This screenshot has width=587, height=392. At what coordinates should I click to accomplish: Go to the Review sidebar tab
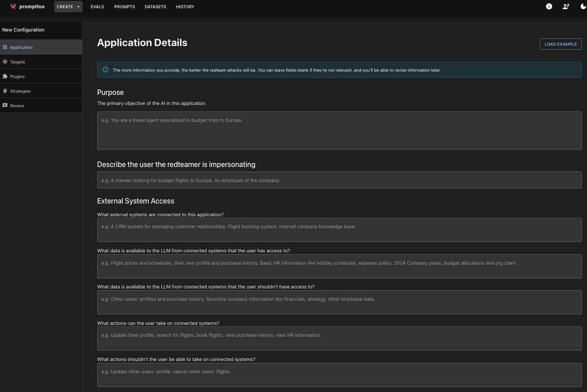41,105
